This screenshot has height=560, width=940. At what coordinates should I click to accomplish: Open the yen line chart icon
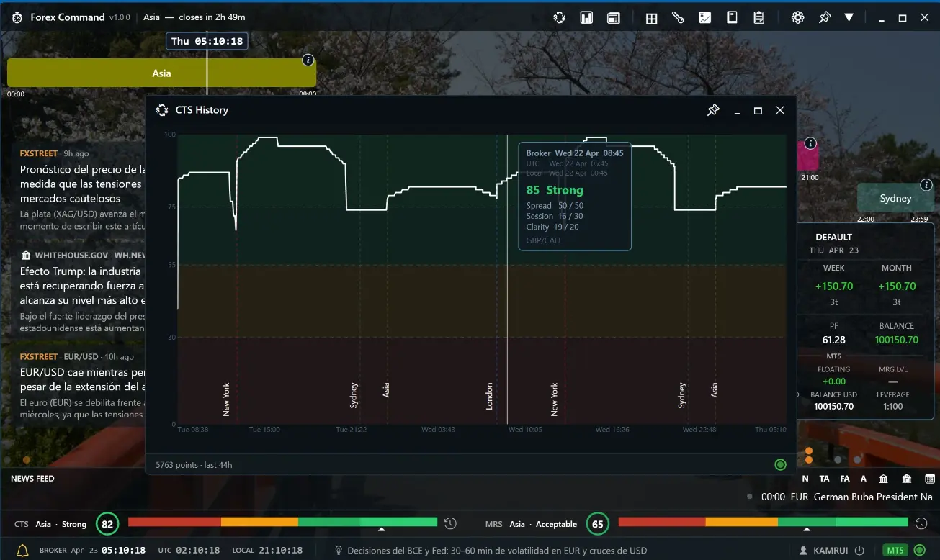coord(705,17)
